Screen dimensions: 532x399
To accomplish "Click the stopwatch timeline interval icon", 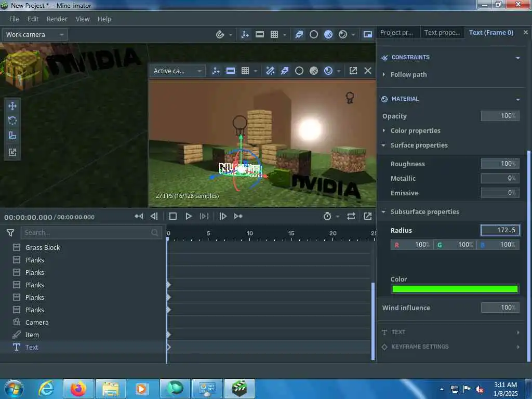I will [x=327, y=216].
